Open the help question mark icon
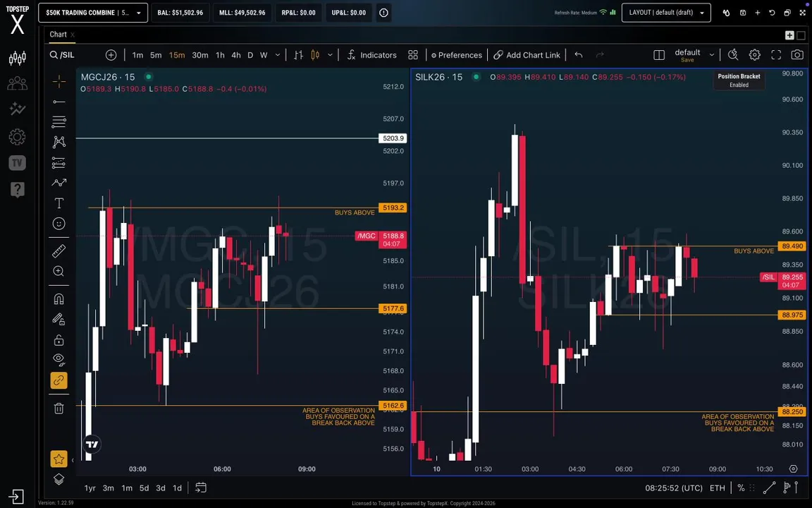 [x=17, y=190]
